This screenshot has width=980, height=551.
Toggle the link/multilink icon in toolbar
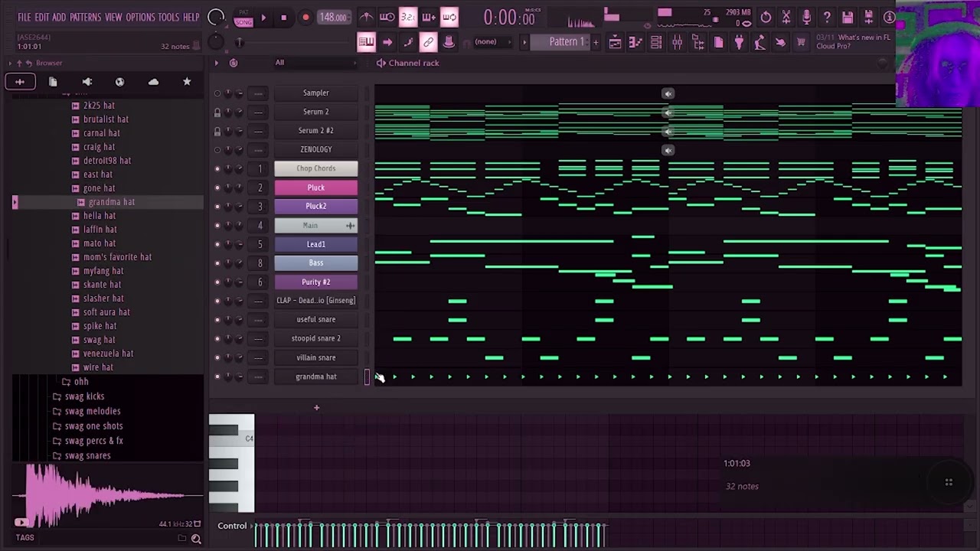point(428,42)
